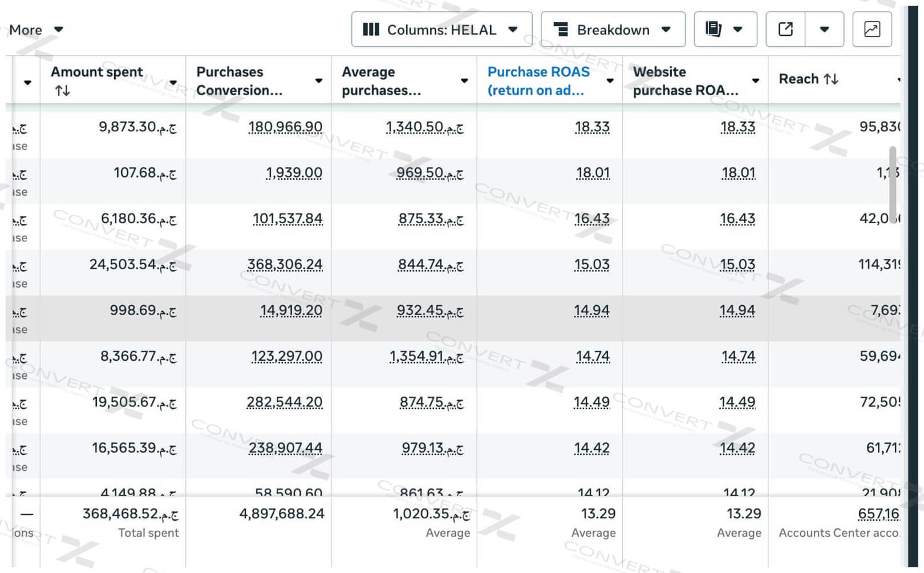
Task: Click the Purchases Conversion column header
Action: point(239,80)
